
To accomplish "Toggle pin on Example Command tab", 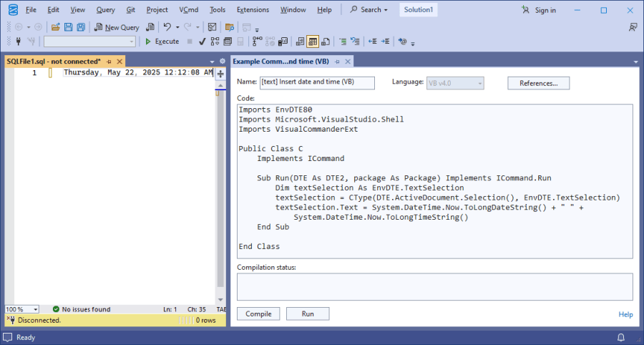I will (338, 62).
